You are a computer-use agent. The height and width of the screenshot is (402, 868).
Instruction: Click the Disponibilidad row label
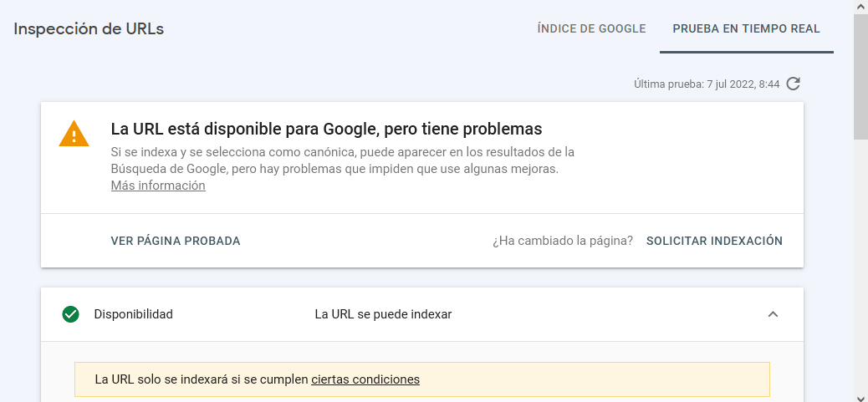click(134, 314)
